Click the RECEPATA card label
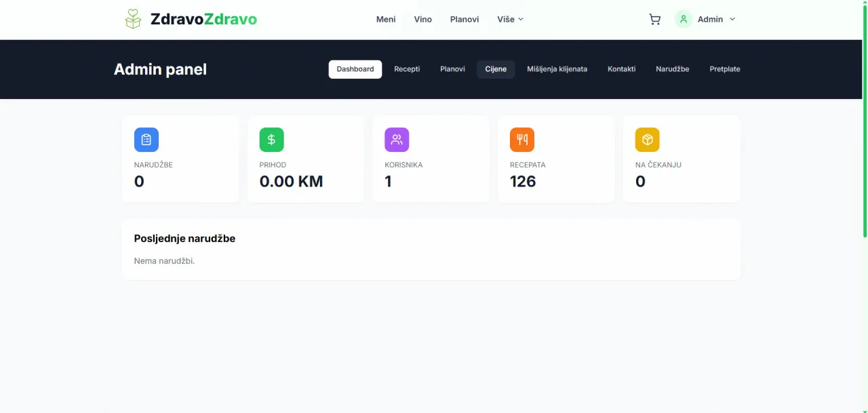This screenshot has height=413, width=868. 528,165
